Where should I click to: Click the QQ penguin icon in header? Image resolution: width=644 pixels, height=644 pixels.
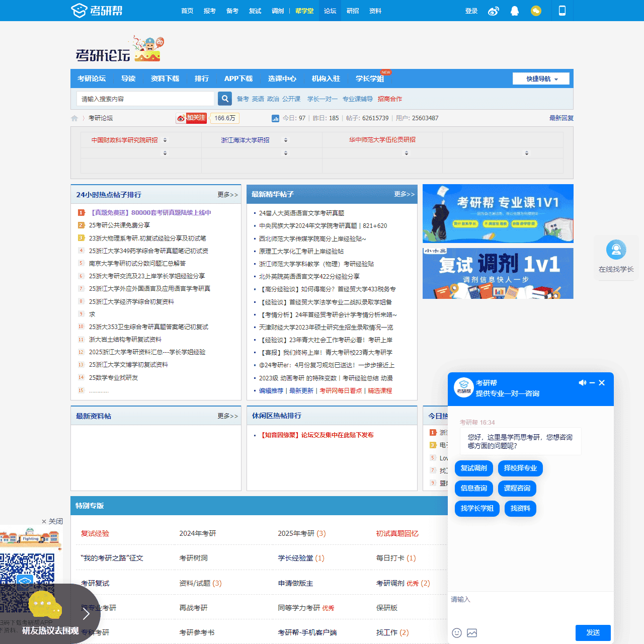tap(515, 11)
